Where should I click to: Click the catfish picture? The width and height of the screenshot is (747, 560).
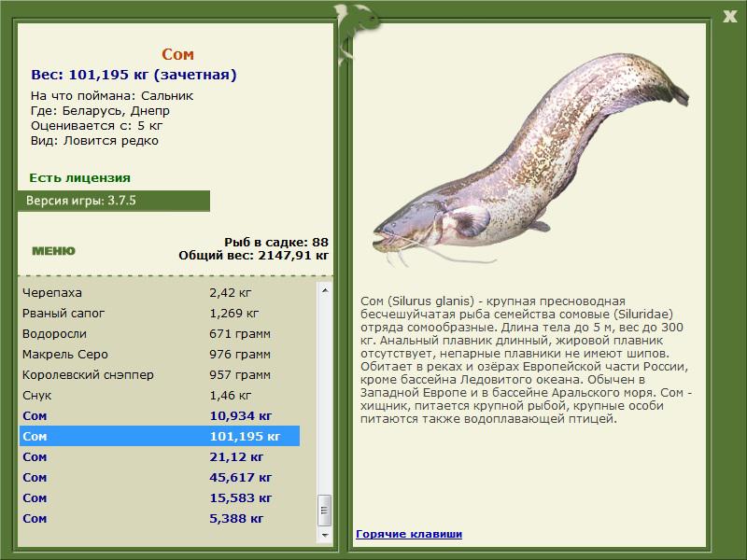tap(529, 160)
